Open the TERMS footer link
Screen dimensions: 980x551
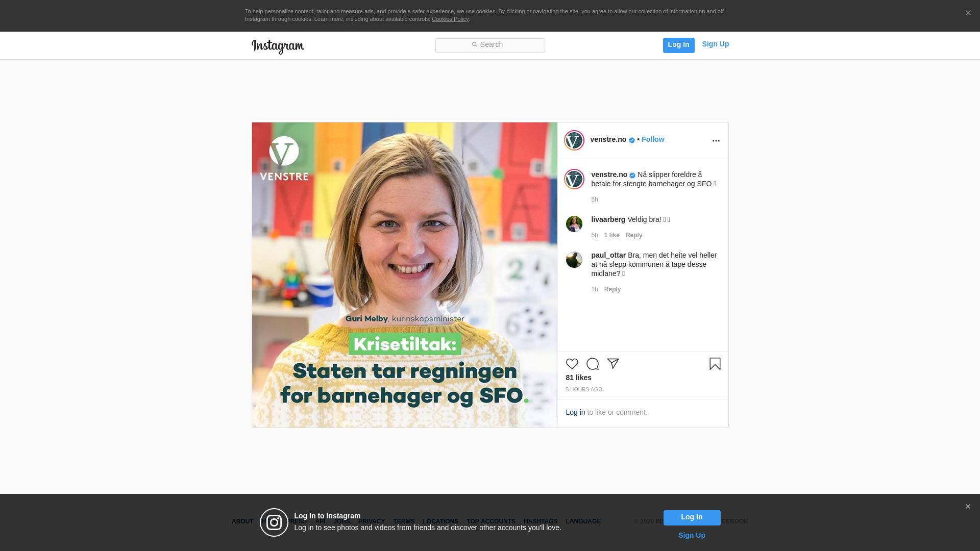click(x=403, y=521)
